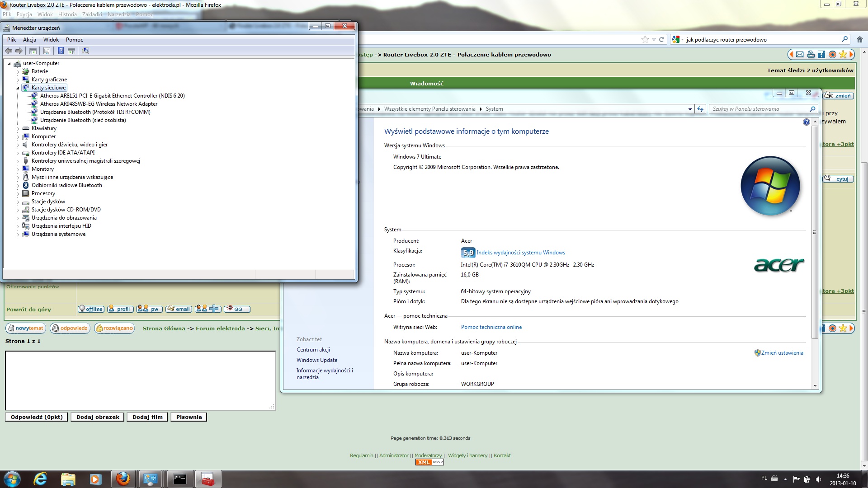Screen dimensions: 868x488
Task: Click the blue help toolbar icon
Action: [61, 51]
